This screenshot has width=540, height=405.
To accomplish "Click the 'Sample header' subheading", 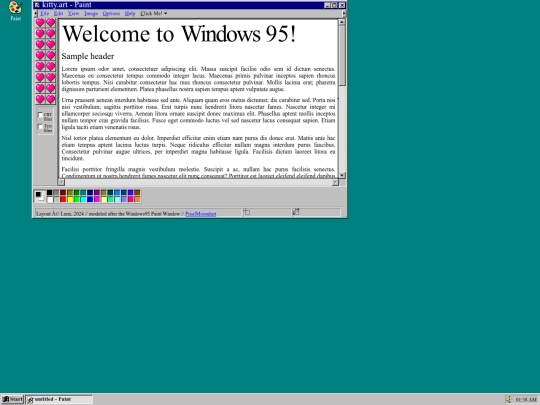I will click(x=88, y=56).
